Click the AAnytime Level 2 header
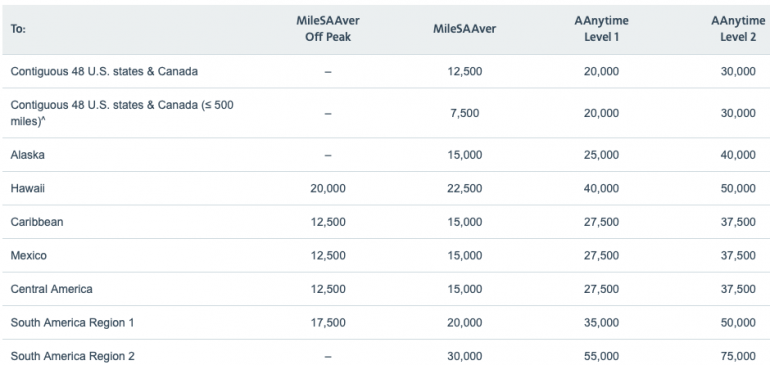Viewport: 770px width, 365px height. pos(738,29)
